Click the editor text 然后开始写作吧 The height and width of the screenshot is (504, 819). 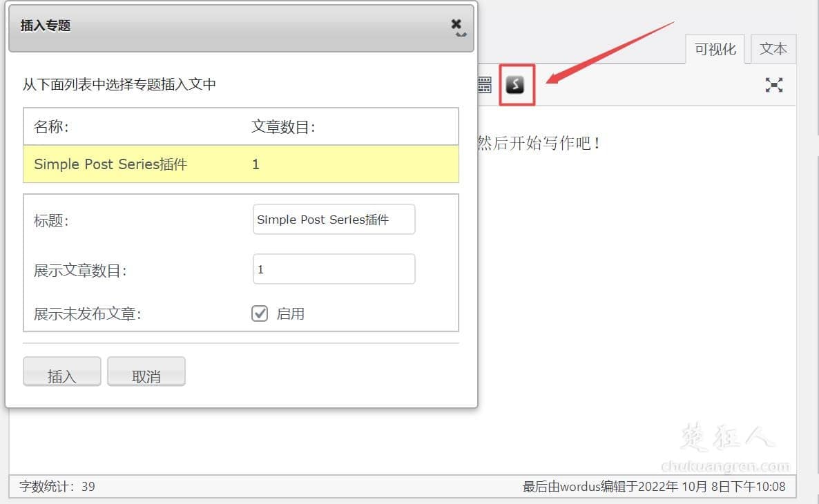click(539, 143)
